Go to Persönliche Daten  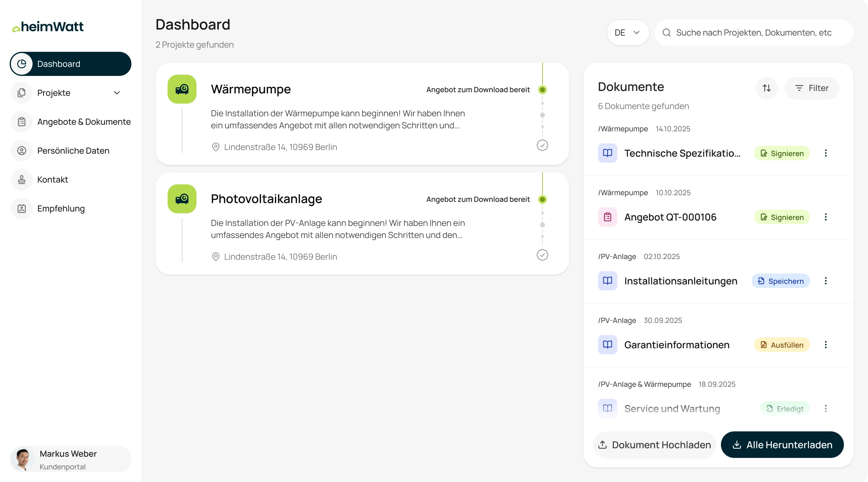coord(71,151)
